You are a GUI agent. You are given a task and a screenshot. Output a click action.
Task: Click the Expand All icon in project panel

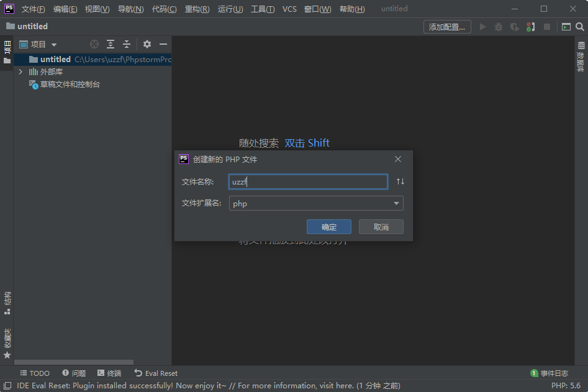click(x=111, y=44)
